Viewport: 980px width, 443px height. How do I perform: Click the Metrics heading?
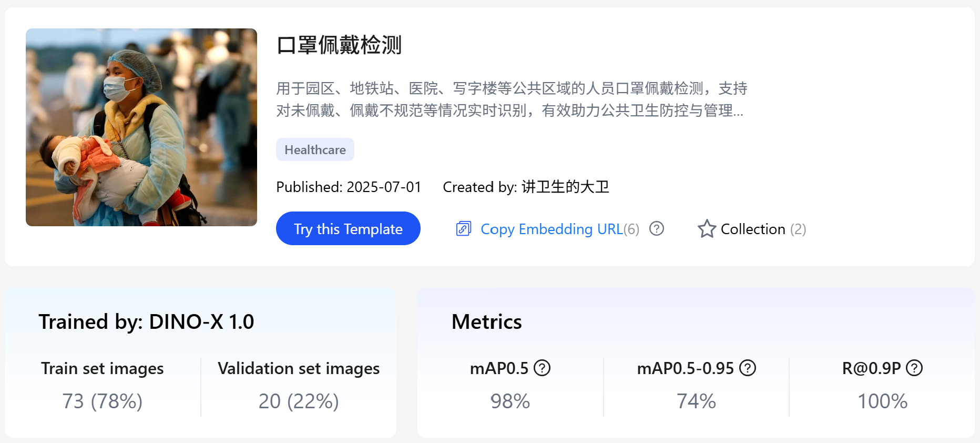(487, 321)
